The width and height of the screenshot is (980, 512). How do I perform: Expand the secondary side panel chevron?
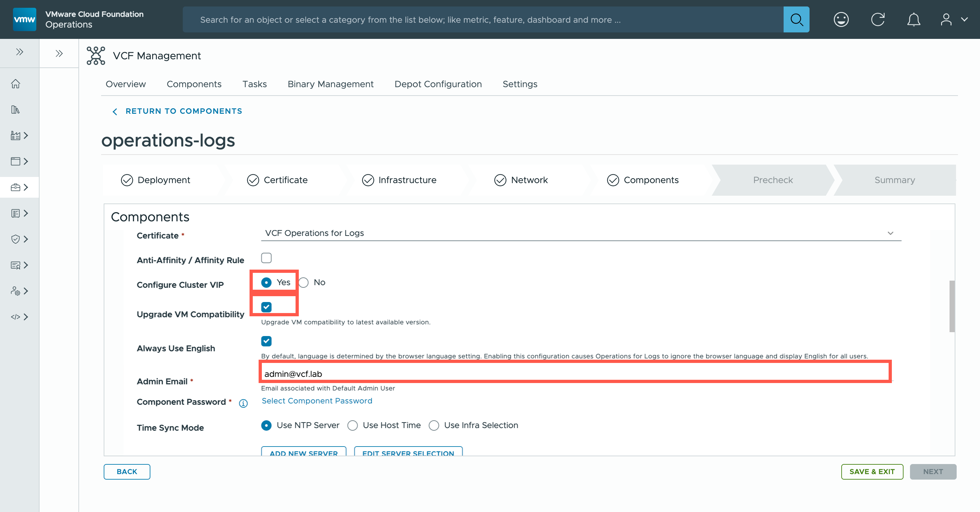point(59,53)
